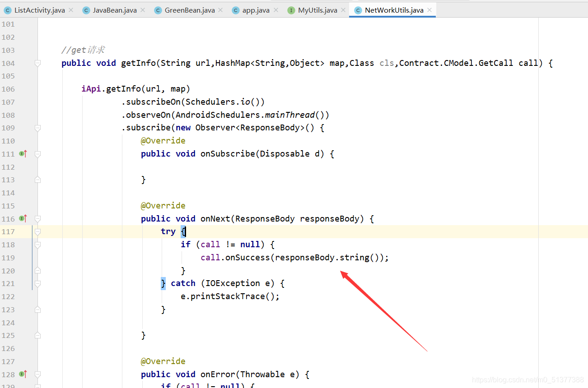
Task: Click 'onError' method name on line 128
Action: point(218,374)
